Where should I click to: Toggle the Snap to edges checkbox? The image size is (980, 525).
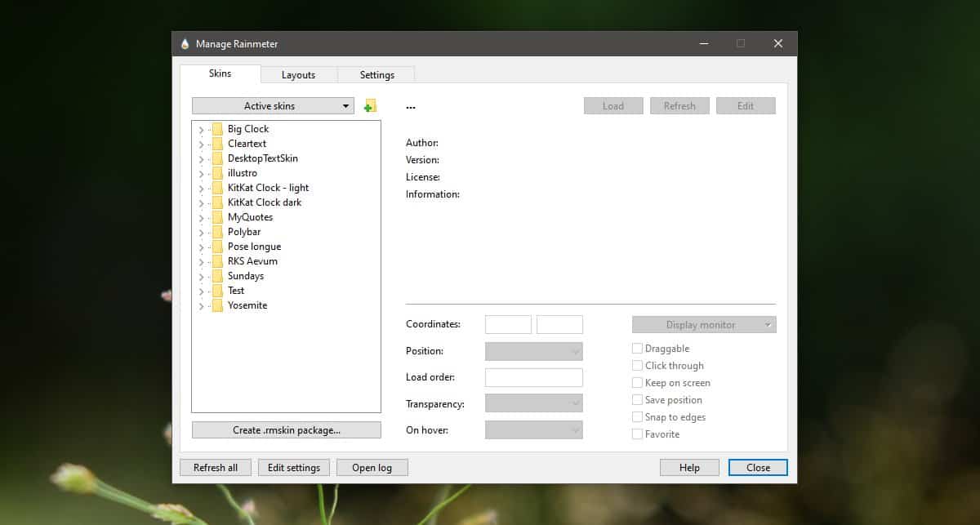click(x=638, y=417)
